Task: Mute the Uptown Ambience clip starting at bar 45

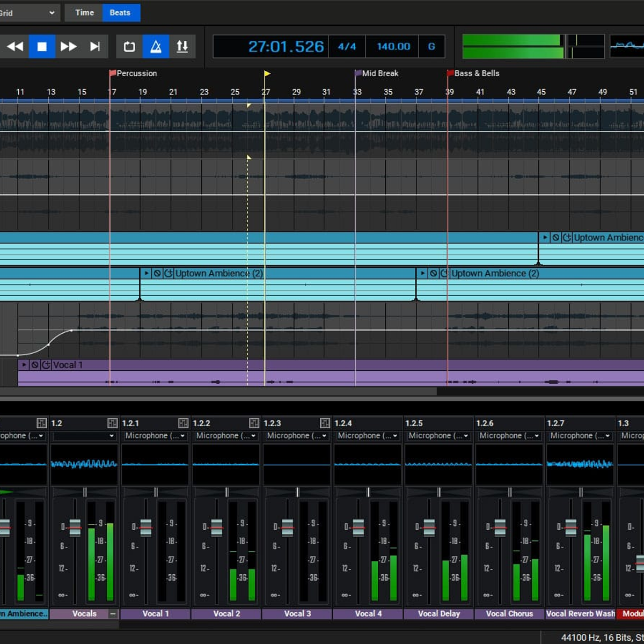Action: tap(556, 237)
